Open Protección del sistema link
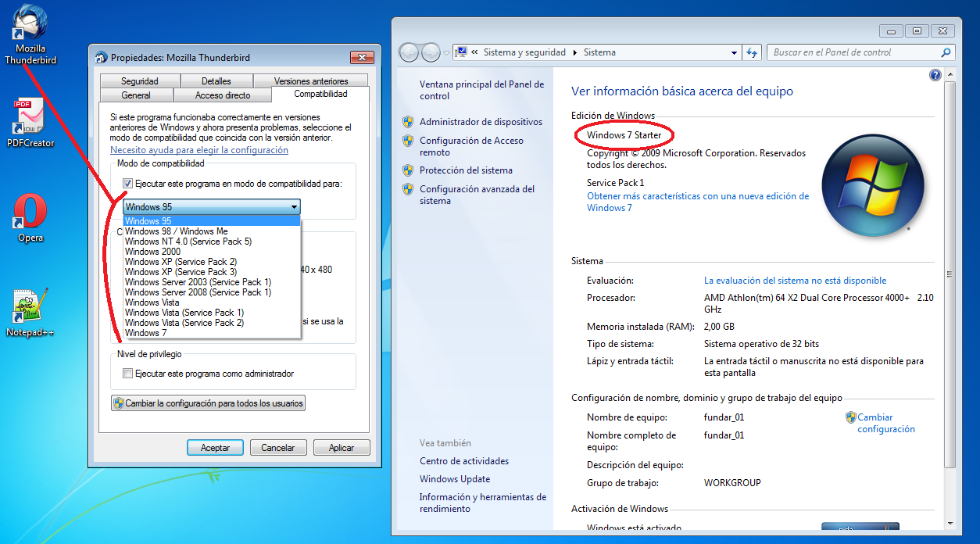Screen dimensions: 980x544 click(x=466, y=170)
